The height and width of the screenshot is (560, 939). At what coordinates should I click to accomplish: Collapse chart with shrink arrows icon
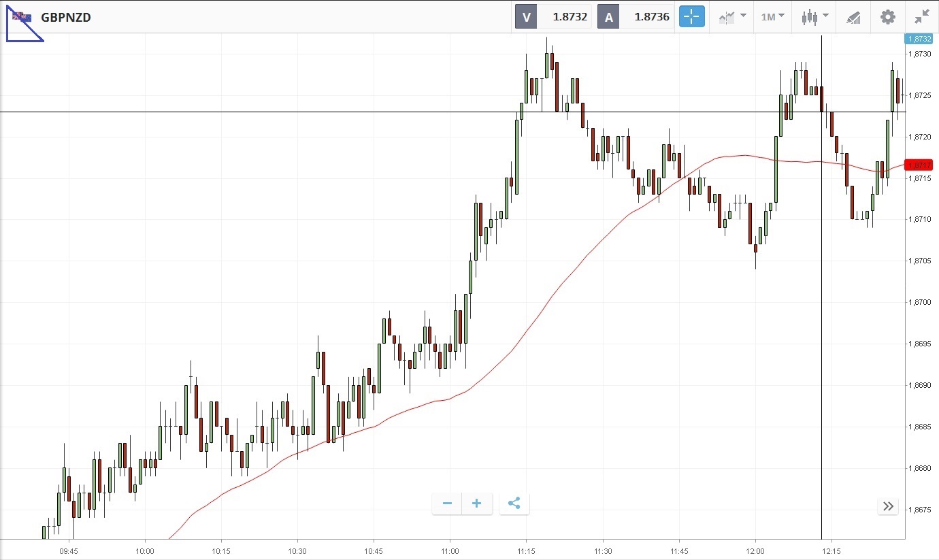(922, 17)
